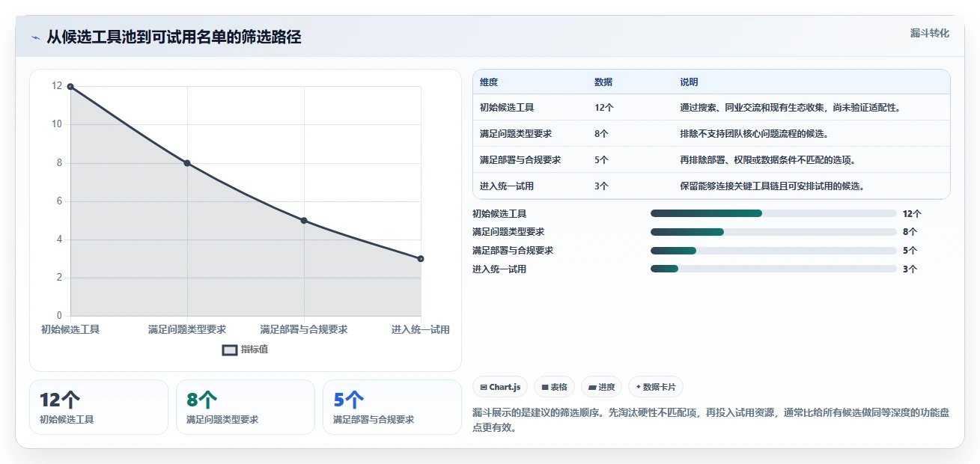This screenshot has width=980, height=464.
Task: Click x-axis label 满足问题类型要求
Action: [187, 330]
